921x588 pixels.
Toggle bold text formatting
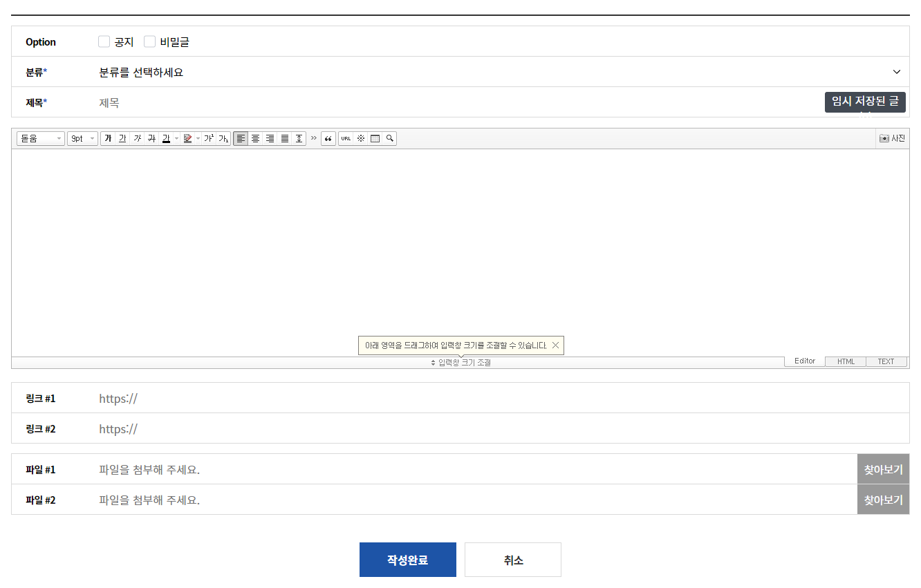tap(108, 139)
